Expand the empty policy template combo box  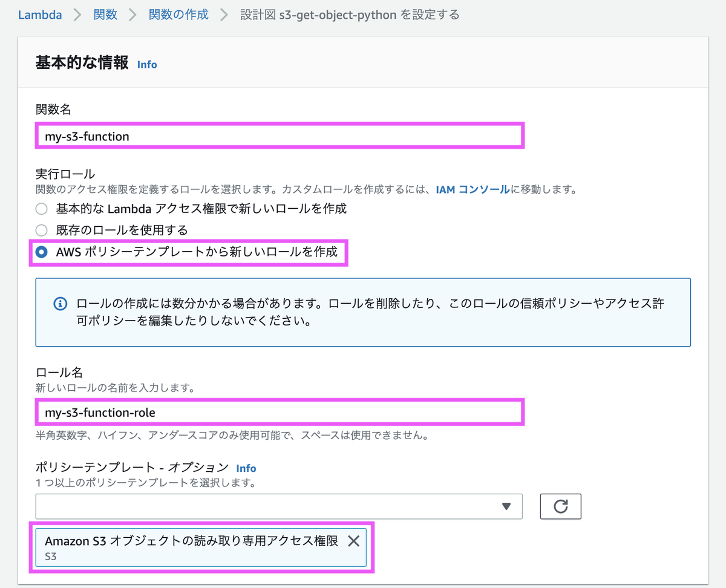(278, 506)
